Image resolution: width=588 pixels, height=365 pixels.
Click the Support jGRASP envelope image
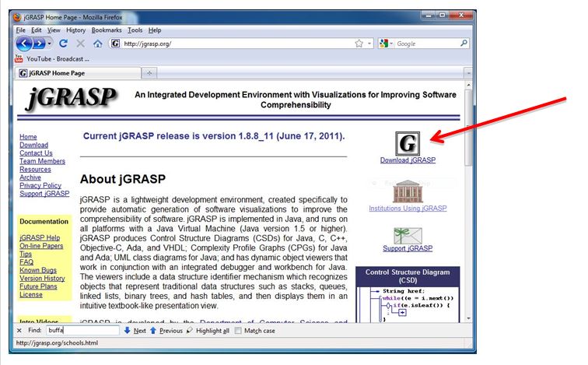click(x=408, y=235)
